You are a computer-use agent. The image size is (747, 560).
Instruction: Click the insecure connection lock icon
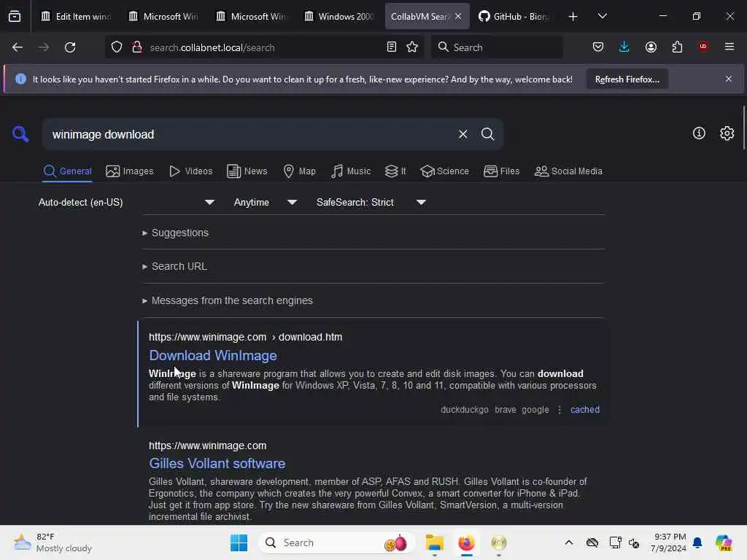tap(137, 47)
